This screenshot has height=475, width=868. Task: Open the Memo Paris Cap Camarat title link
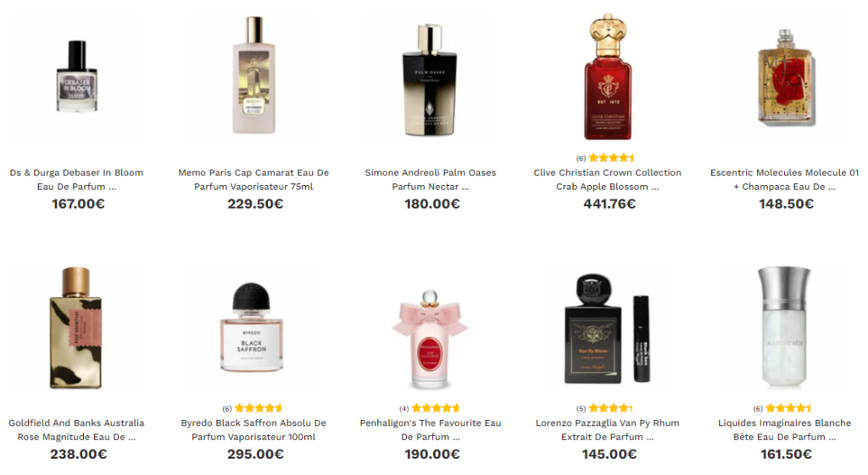(x=253, y=179)
